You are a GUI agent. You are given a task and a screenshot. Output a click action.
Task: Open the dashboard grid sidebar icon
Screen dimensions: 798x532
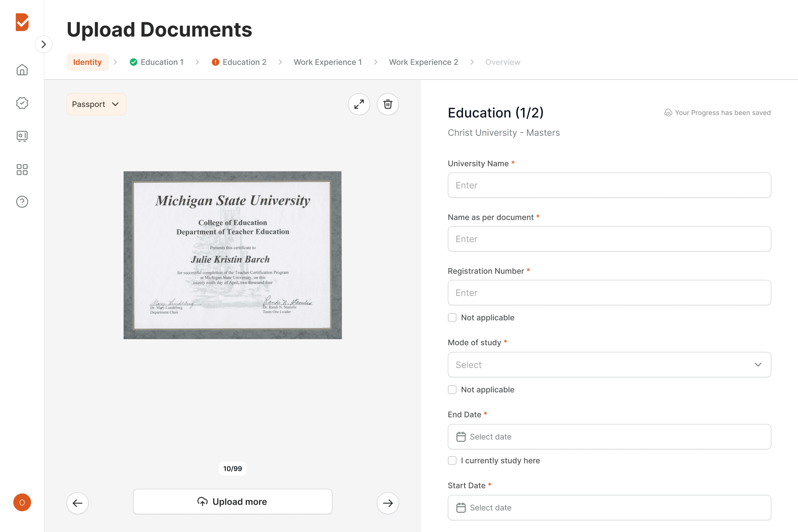(22, 169)
